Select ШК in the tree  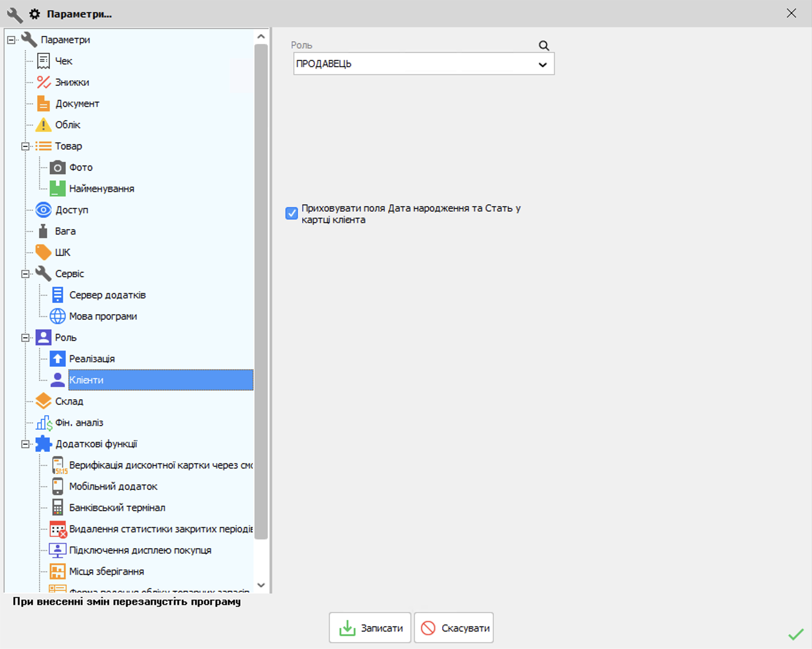tap(62, 253)
